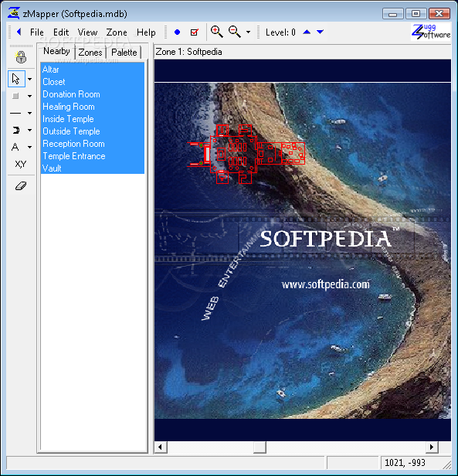Open the text tool dropdown arrow
The height and width of the screenshot is (476, 458).
[30, 148]
